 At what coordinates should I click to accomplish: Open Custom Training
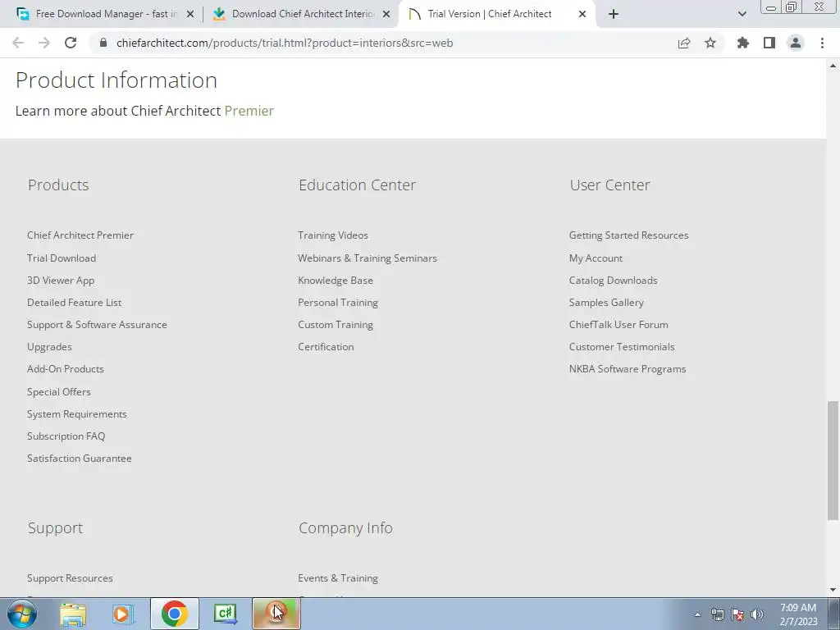pos(336,325)
